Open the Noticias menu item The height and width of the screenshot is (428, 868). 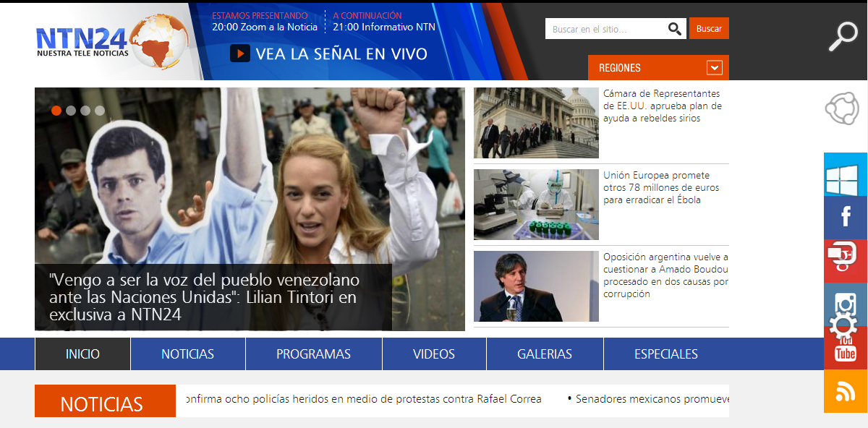pyautogui.click(x=188, y=354)
